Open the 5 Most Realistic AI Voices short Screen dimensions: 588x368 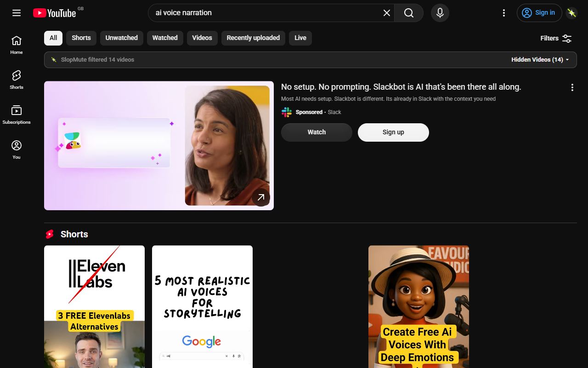pos(202,307)
